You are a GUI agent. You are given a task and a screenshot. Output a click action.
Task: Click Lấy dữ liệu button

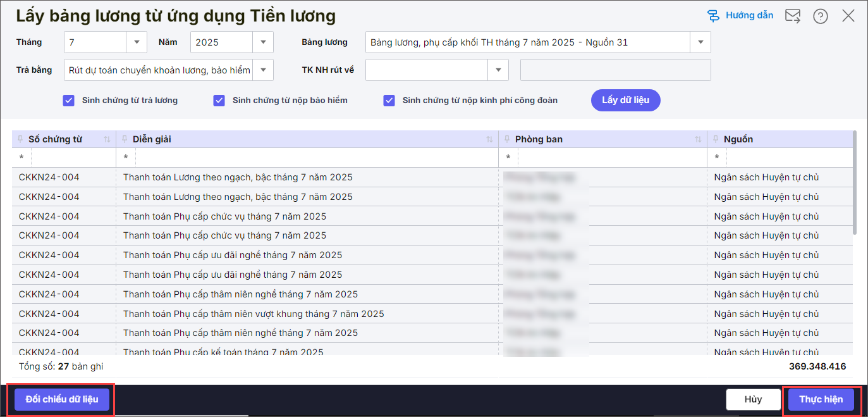(626, 100)
